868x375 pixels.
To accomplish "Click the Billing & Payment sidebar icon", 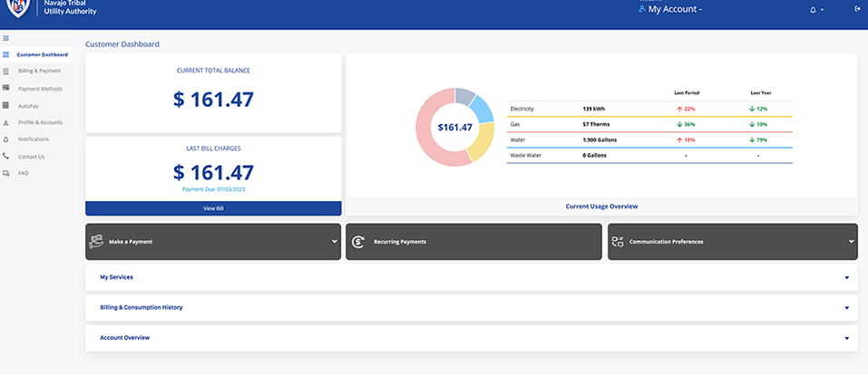I will [x=6, y=71].
